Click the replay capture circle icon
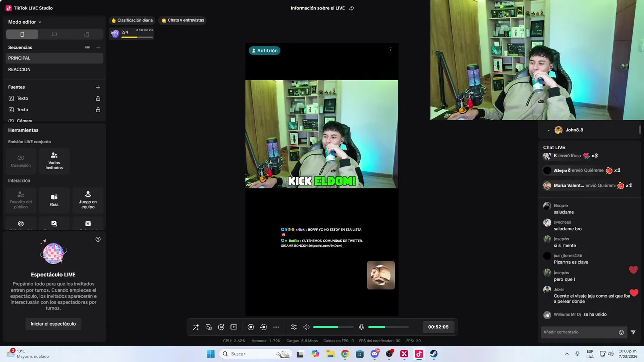Image resolution: width=644 pixels, height=362 pixels. [263, 327]
